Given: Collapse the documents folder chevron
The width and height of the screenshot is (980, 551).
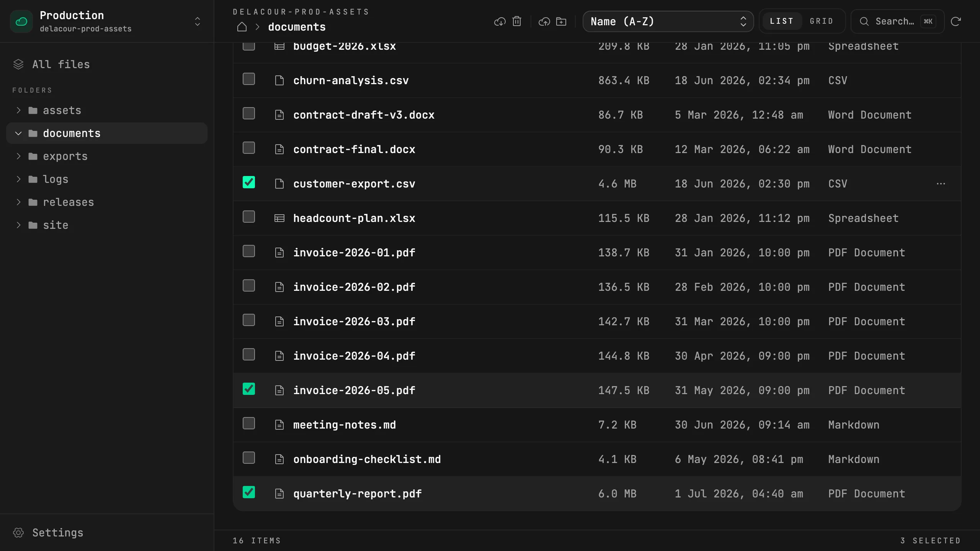Looking at the screenshot, I should click(x=18, y=133).
